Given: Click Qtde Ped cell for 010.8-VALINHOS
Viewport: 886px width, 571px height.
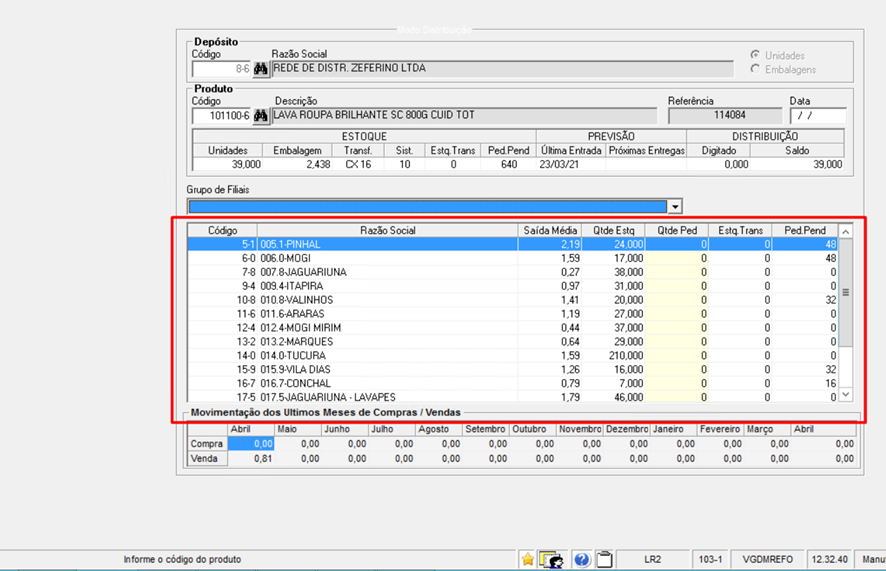Looking at the screenshot, I should [677, 300].
